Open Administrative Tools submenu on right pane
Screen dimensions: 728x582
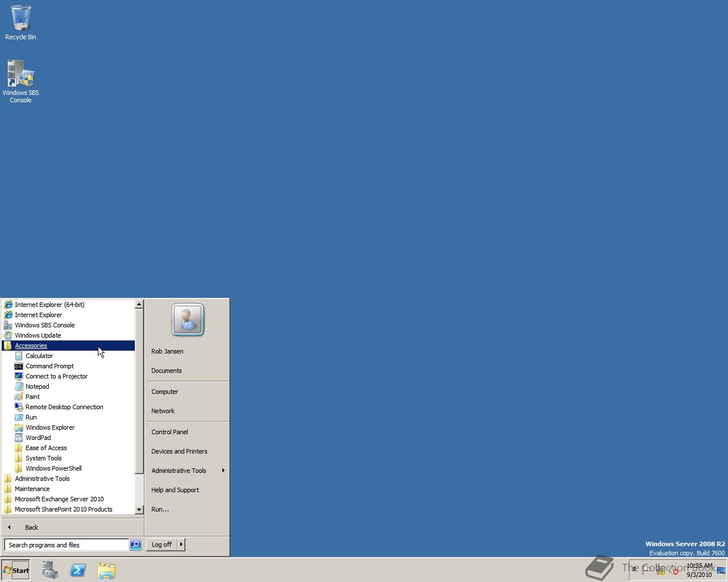pyautogui.click(x=188, y=471)
